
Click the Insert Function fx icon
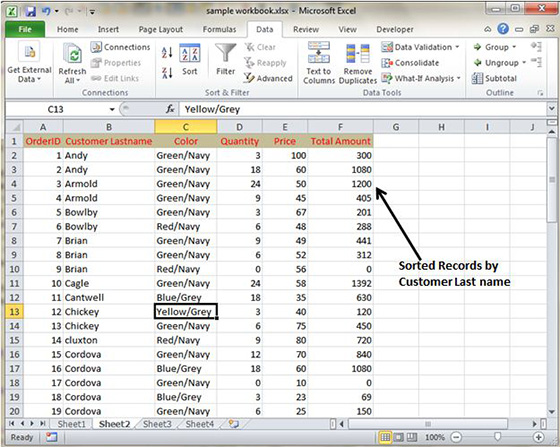coord(170,109)
